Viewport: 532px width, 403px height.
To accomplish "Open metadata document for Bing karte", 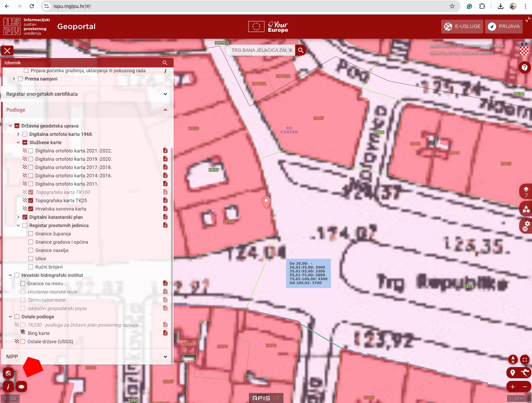I will 165,333.
